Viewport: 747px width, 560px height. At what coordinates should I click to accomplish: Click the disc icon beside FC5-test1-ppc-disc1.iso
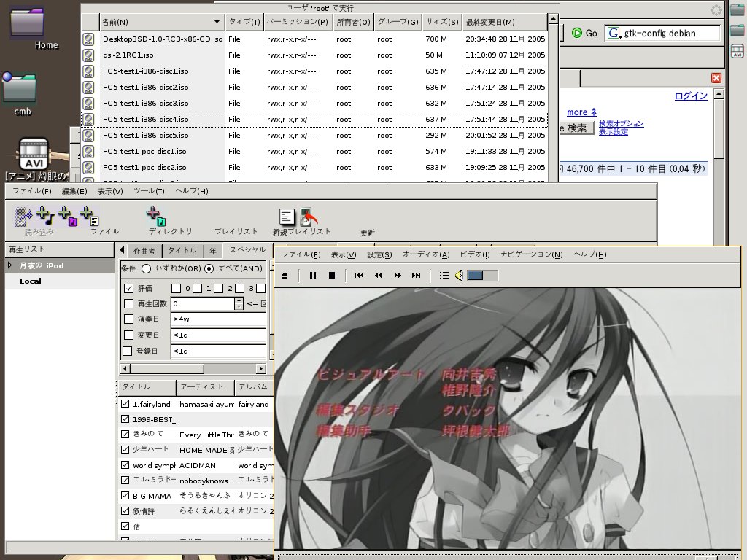88,152
